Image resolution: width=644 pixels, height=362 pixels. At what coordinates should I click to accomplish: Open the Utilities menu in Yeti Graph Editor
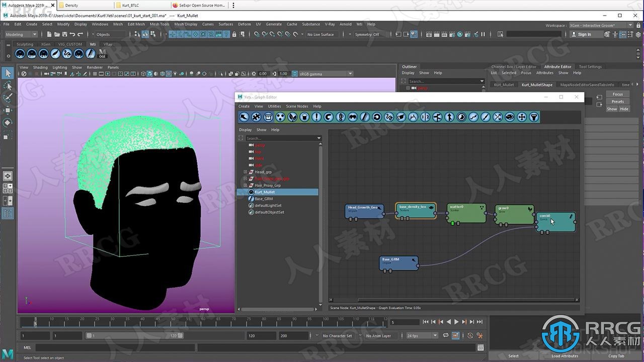tap(274, 106)
